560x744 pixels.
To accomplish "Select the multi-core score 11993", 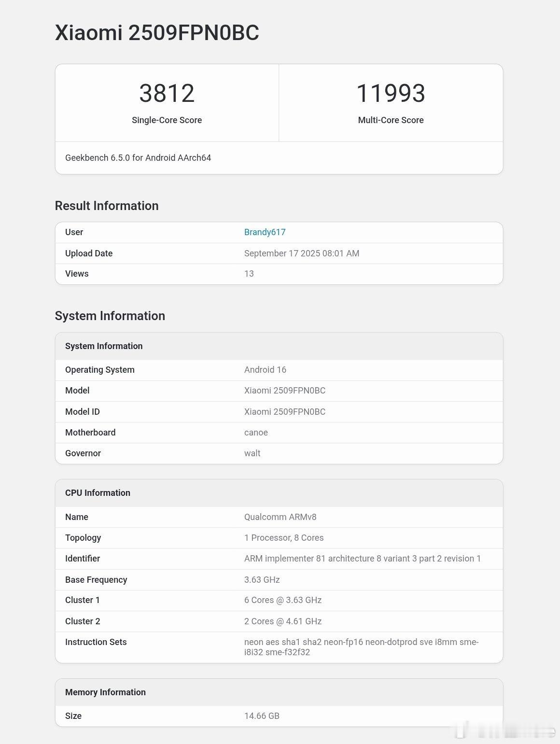I will [x=391, y=93].
